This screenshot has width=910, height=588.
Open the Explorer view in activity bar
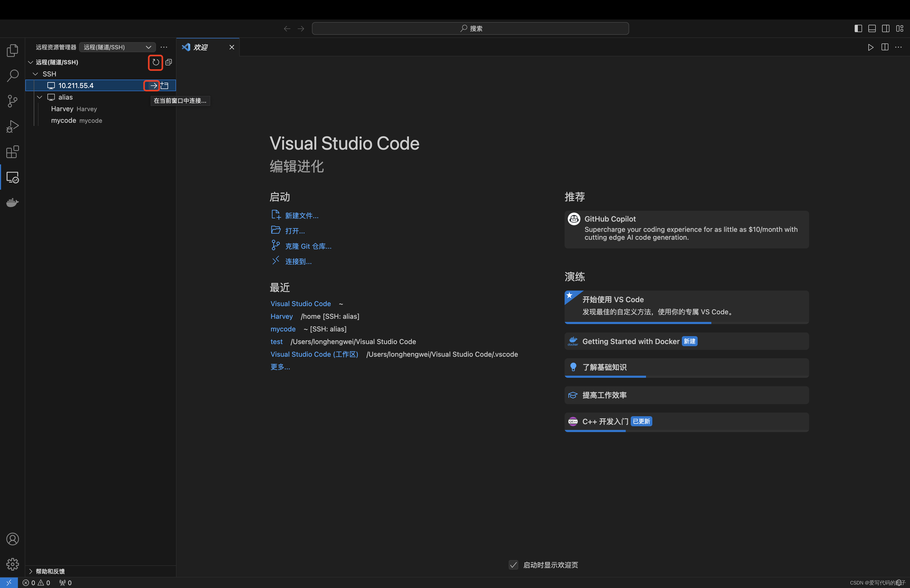12,50
